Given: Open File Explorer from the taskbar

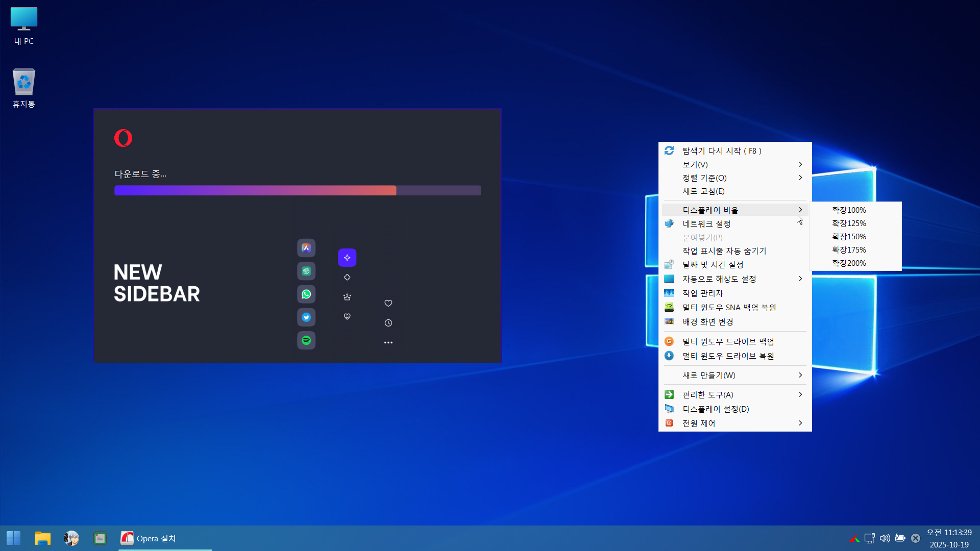Looking at the screenshot, I should (x=43, y=538).
